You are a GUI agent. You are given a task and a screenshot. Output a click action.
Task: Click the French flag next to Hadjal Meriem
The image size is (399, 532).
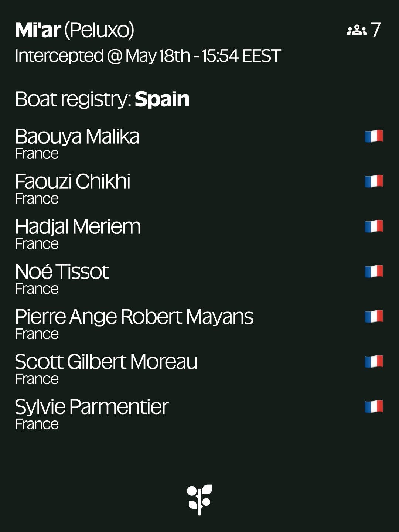click(x=374, y=226)
